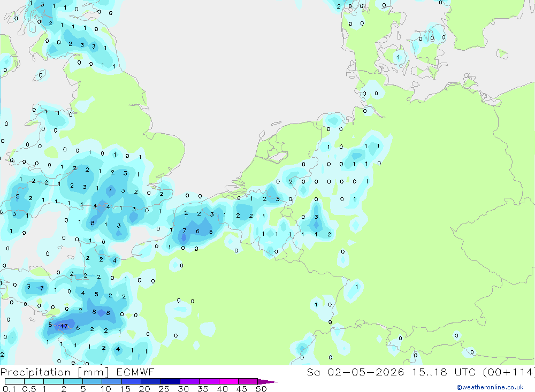Click the legend label '35'
Screen dimensions: 535x392
tap(203, 389)
